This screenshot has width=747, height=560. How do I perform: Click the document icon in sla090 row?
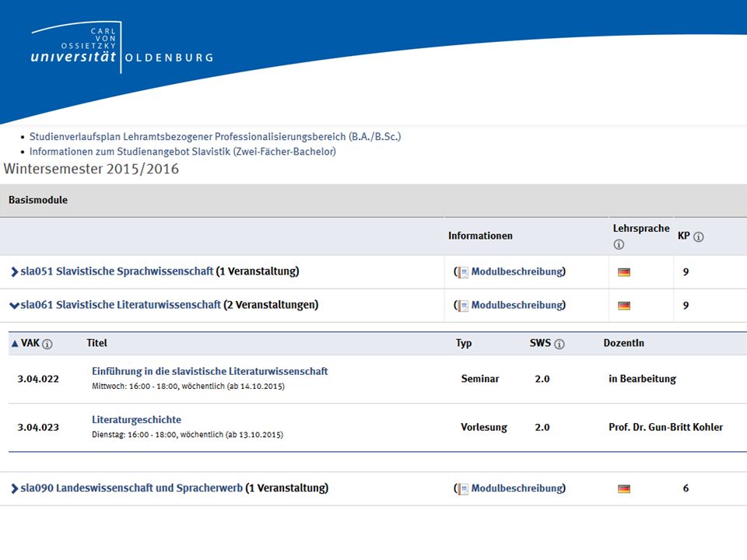pos(462,488)
